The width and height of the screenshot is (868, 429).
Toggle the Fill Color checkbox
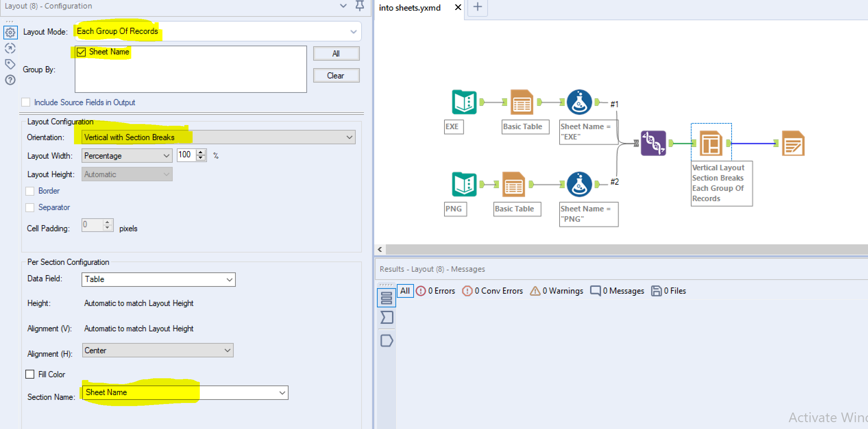(x=30, y=374)
